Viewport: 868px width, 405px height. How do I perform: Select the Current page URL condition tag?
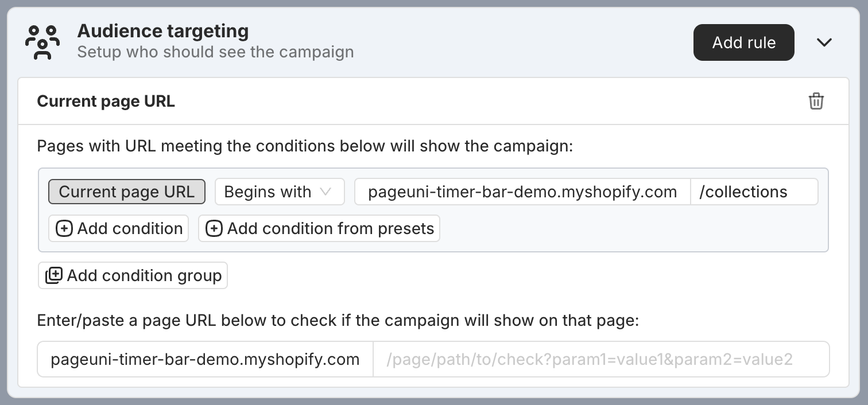coord(127,192)
